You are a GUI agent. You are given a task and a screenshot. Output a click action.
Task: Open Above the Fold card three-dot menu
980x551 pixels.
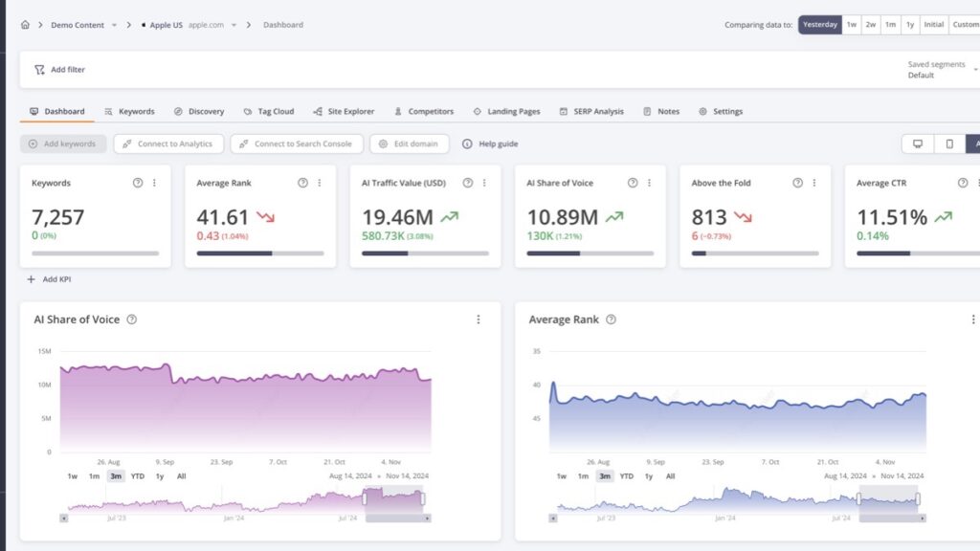coord(814,183)
